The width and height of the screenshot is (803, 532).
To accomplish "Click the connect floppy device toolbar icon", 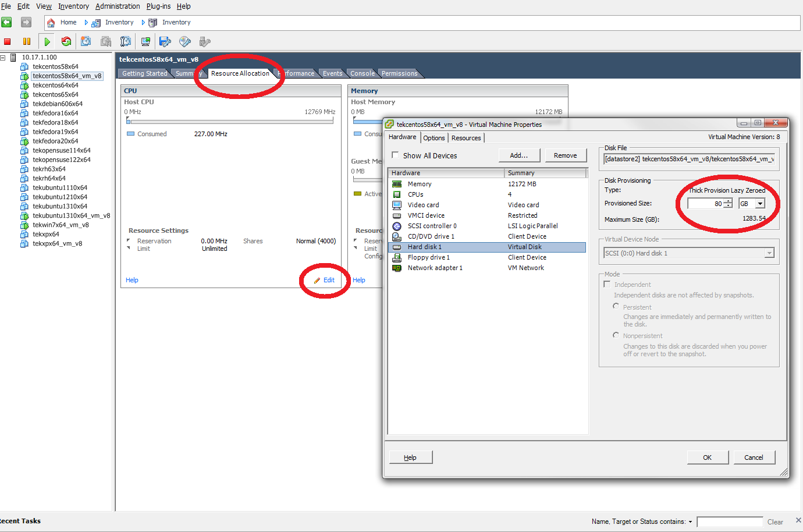I will 165,41.
